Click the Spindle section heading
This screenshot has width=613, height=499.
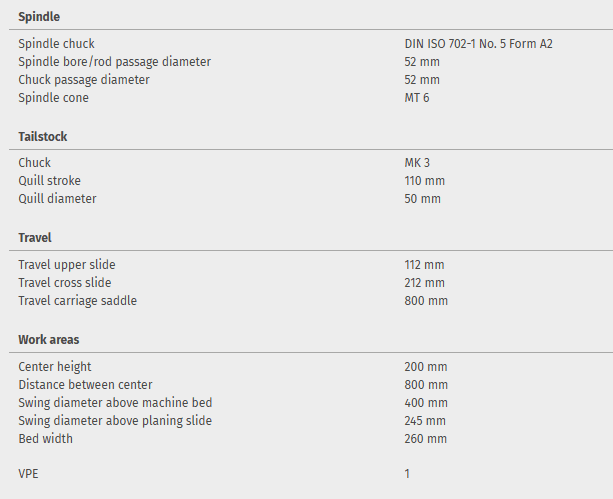(40, 17)
